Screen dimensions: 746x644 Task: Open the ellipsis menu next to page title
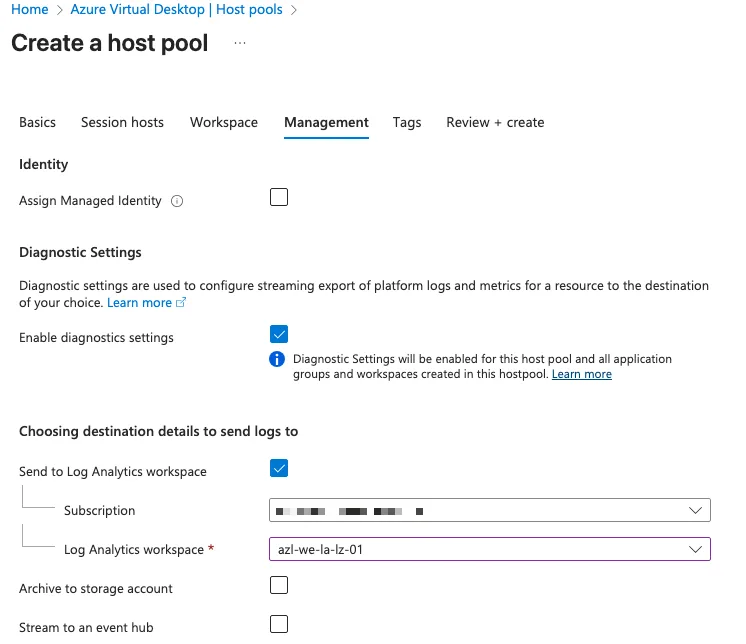pos(239,44)
